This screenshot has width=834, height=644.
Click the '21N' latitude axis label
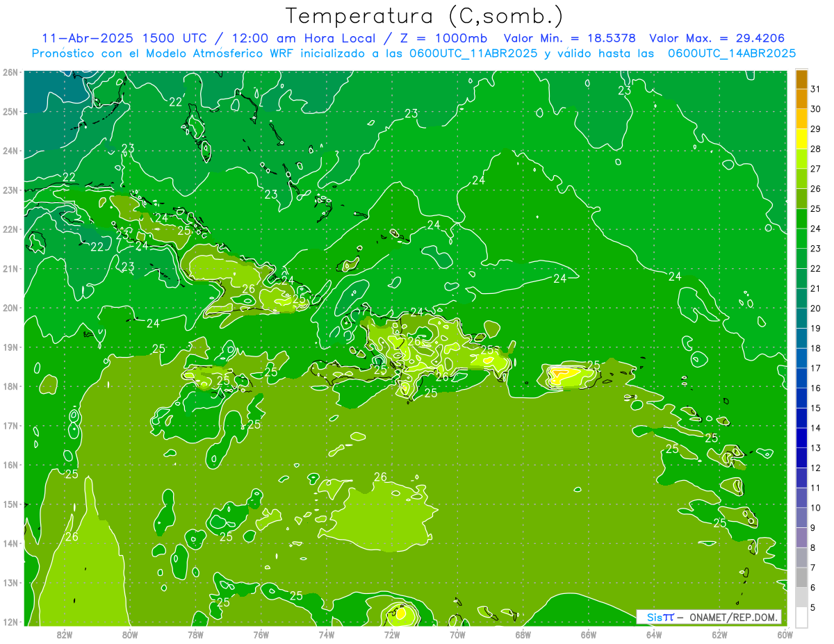[x=10, y=269]
